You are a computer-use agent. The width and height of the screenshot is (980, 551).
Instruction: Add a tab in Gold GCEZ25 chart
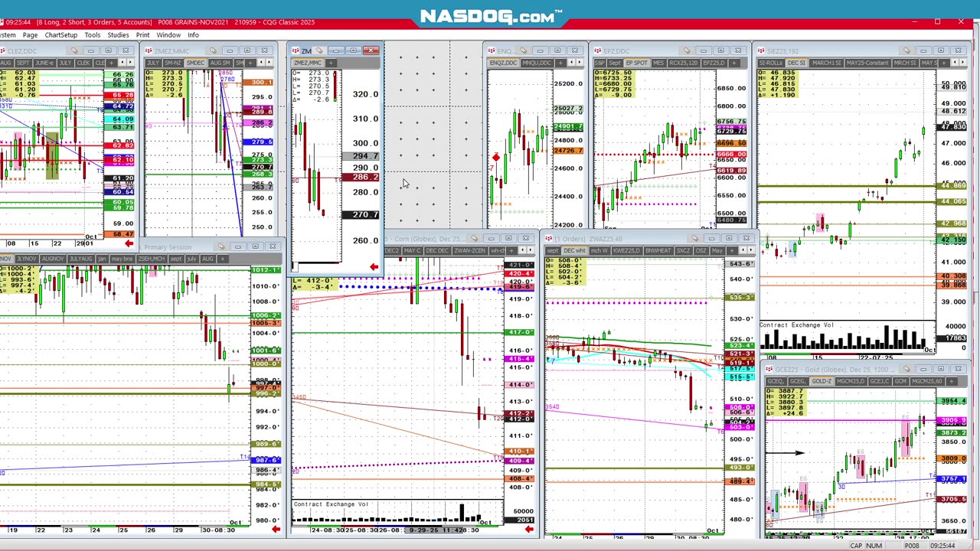point(952,381)
